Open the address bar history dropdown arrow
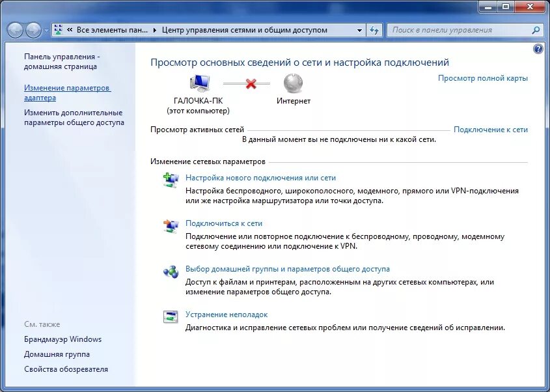The height and width of the screenshot is (392, 550). click(x=359, y=30)
